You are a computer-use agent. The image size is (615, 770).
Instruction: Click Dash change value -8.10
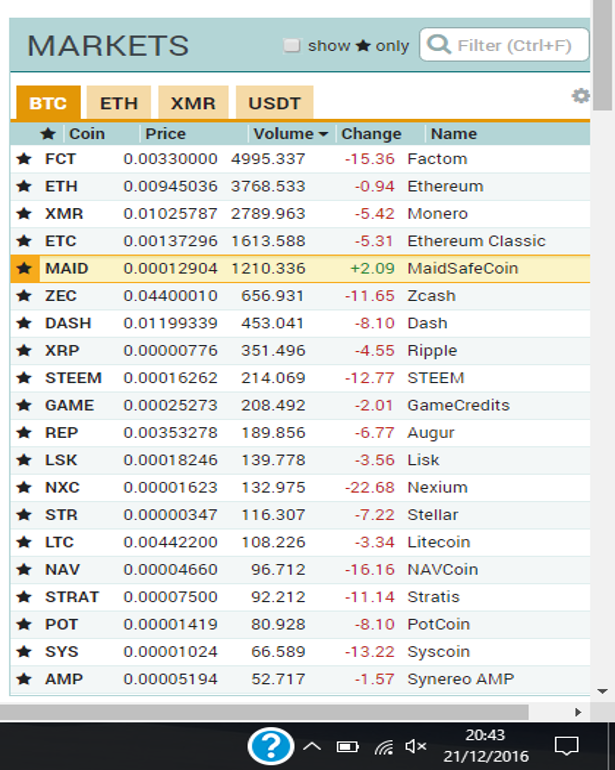click(x=375, y=323)
